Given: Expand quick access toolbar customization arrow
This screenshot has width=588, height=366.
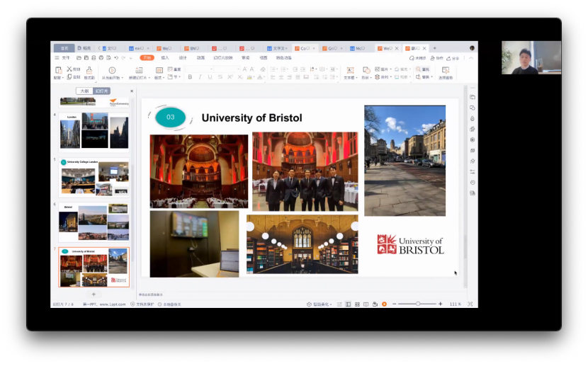Looking at the screenshot, I should (x=131, y=57).
